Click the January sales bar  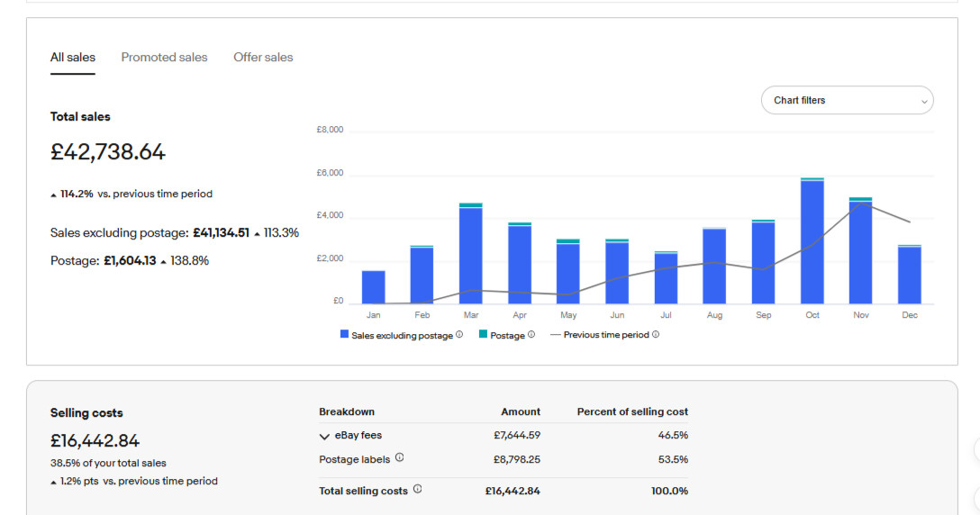(x=373, y=287)
